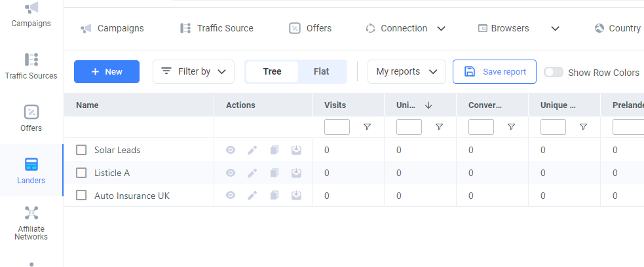Sort by the Visits column header

[x=335, y=105]
